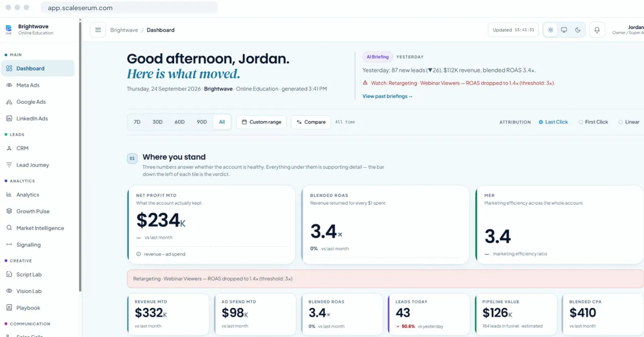
Task: Click the Ad Spend MTD $98K card
Action: point(255,314)
